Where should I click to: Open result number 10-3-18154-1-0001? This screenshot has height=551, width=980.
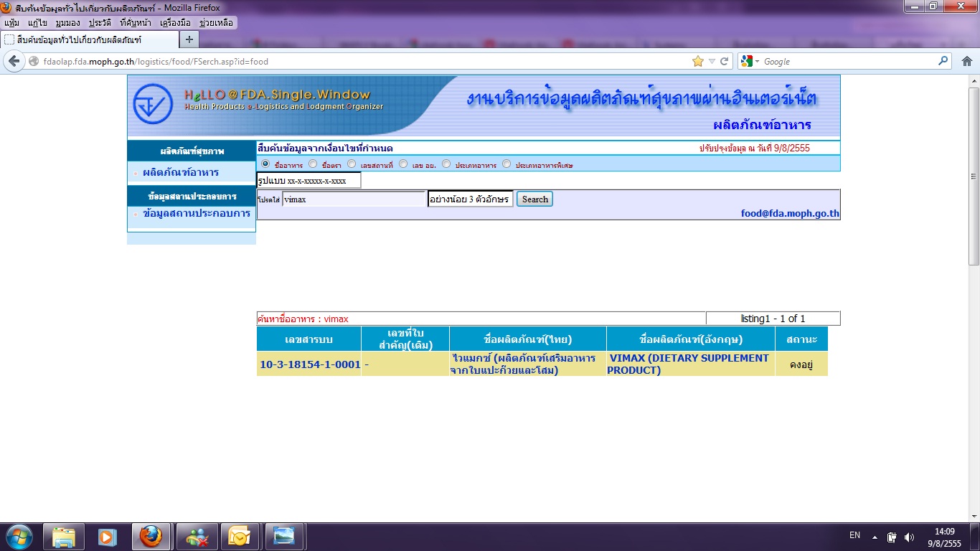(310, 364)
